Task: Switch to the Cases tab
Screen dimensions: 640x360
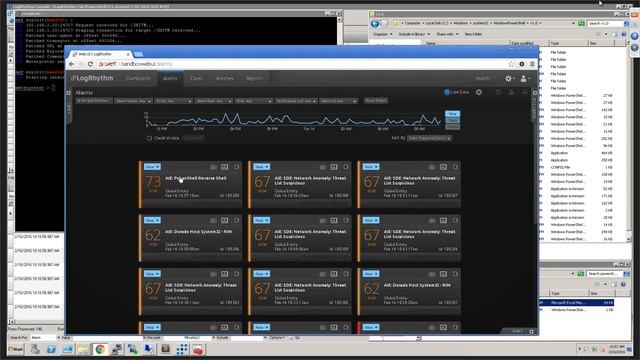Action: pos(196,78)
